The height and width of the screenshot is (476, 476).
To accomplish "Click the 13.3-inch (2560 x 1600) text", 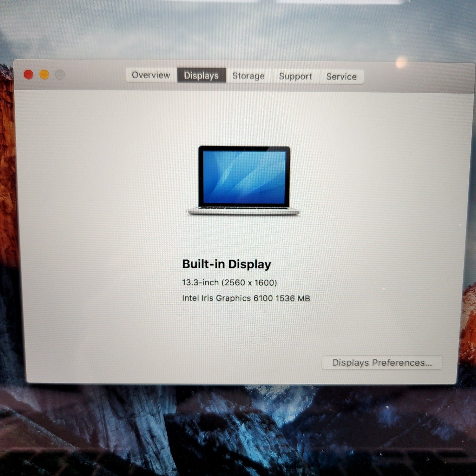I will coord(229,282).
